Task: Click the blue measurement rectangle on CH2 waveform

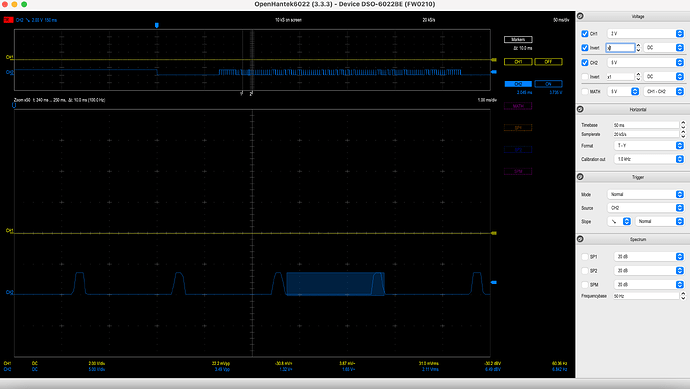Action: (x=335, y=284)
